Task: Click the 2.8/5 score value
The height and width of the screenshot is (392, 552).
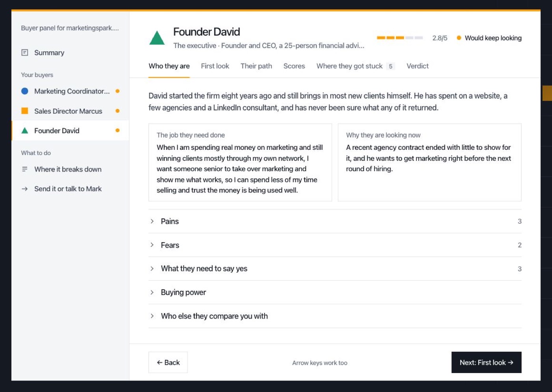Action: [440, 38]
